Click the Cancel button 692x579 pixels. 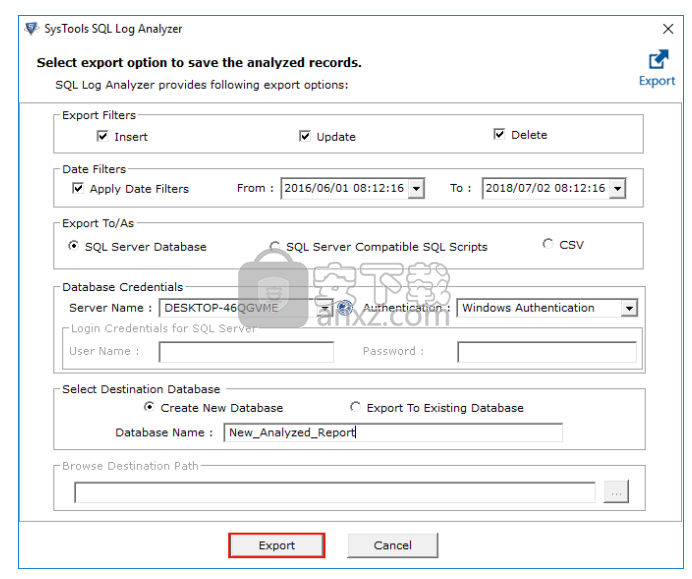(393, 545)
